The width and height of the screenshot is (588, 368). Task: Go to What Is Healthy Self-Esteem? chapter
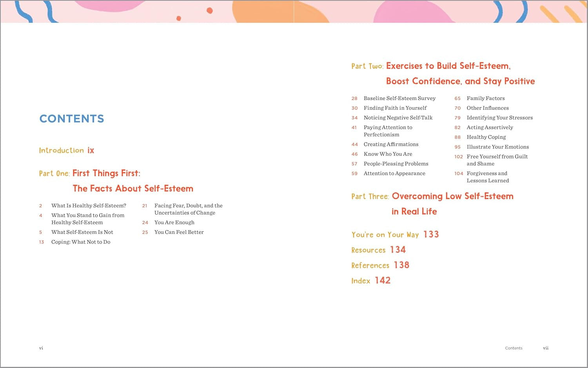(x=89, y=206)
